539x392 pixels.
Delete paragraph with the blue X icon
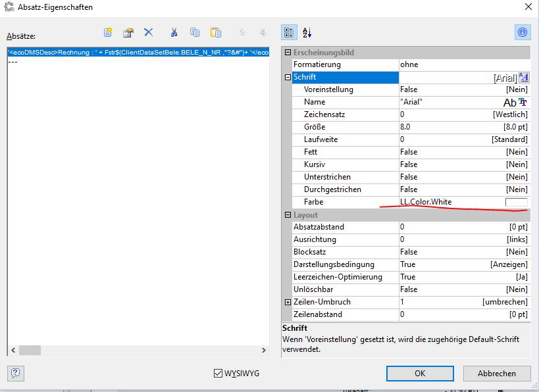[149, 32]
